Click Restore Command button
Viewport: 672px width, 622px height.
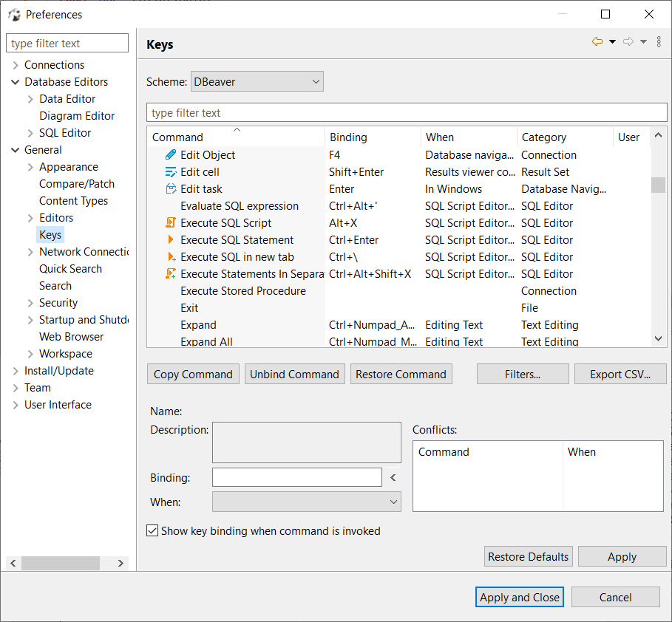click(401, 374)
